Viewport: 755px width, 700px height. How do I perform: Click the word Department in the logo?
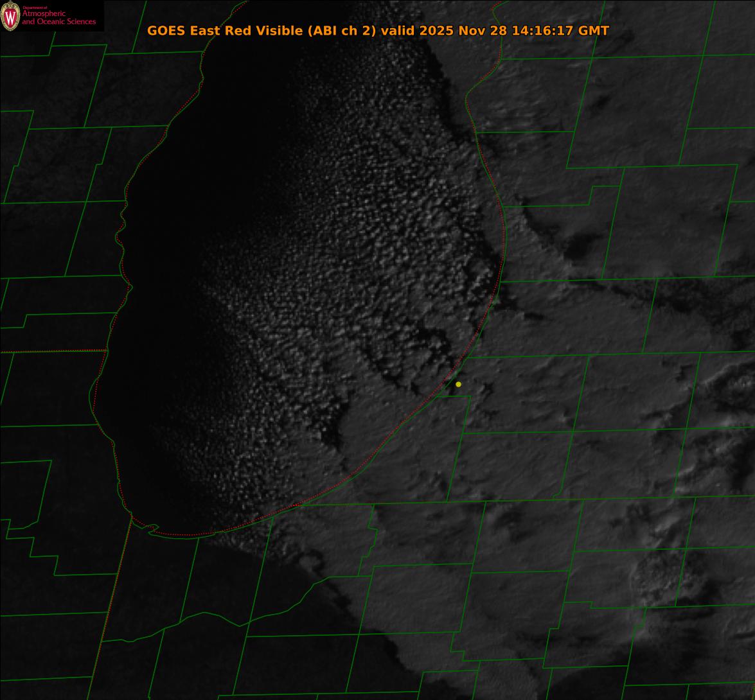tap(30, 8)
